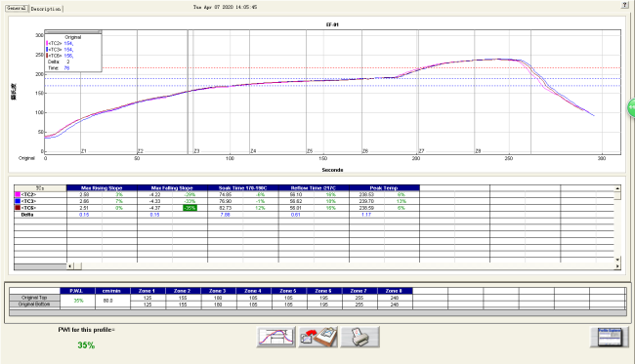
Task: Click the vertical cursor line on the chart
Action: (x=188, y=92)
